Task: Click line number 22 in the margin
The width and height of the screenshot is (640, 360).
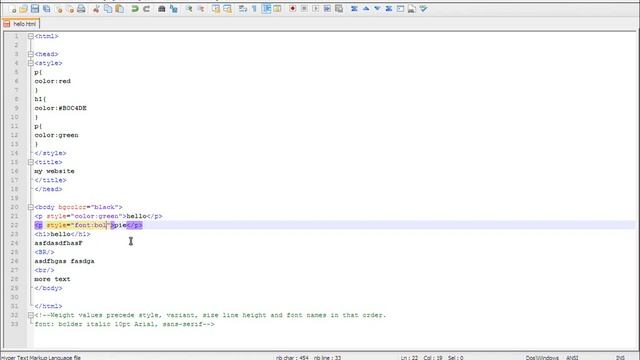Action: click(14, 225)
